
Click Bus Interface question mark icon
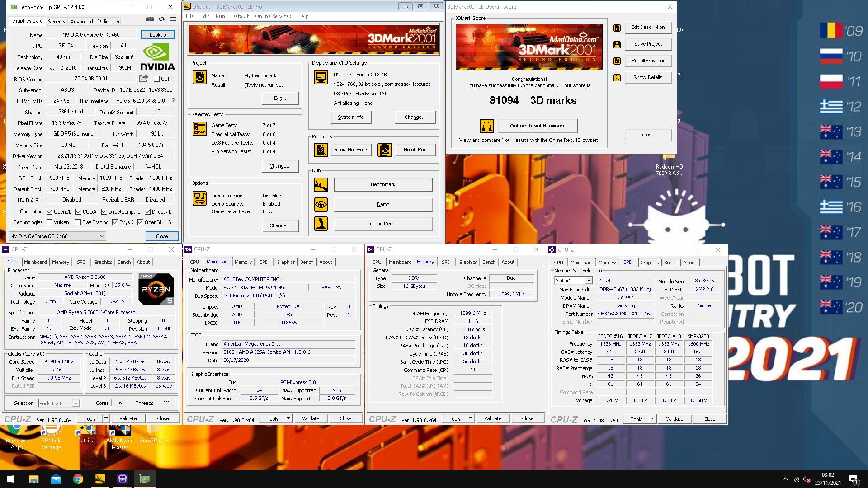173,101
